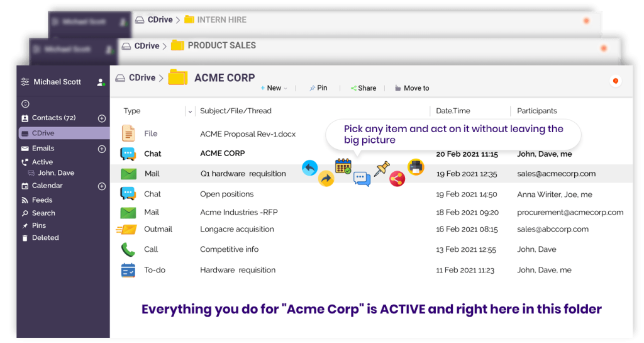644x343 pixels.
Task: Click the drive icon before CDrive breadcrumb
Action: (120, 77)
